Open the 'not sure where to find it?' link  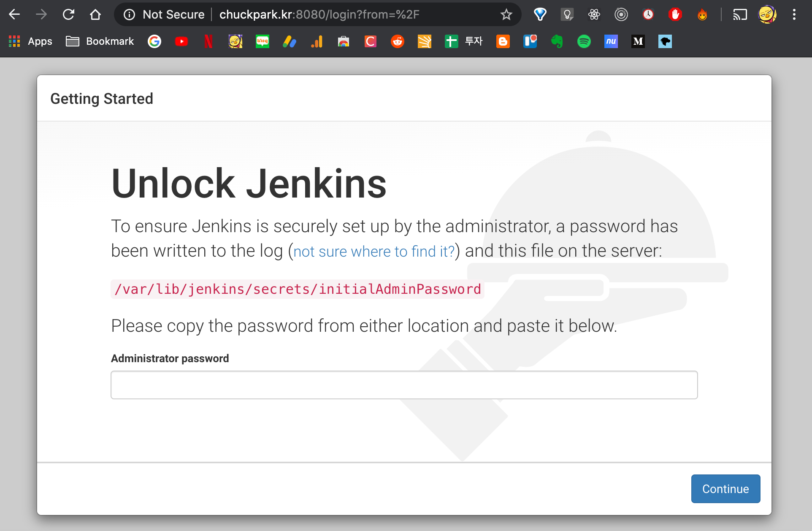(x=374, y=252)
